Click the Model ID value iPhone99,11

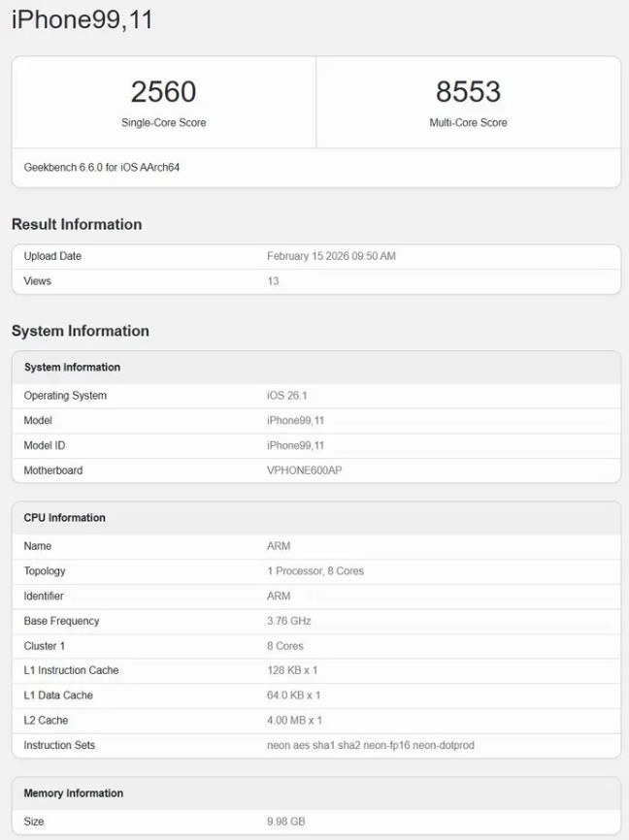(295, 445)
